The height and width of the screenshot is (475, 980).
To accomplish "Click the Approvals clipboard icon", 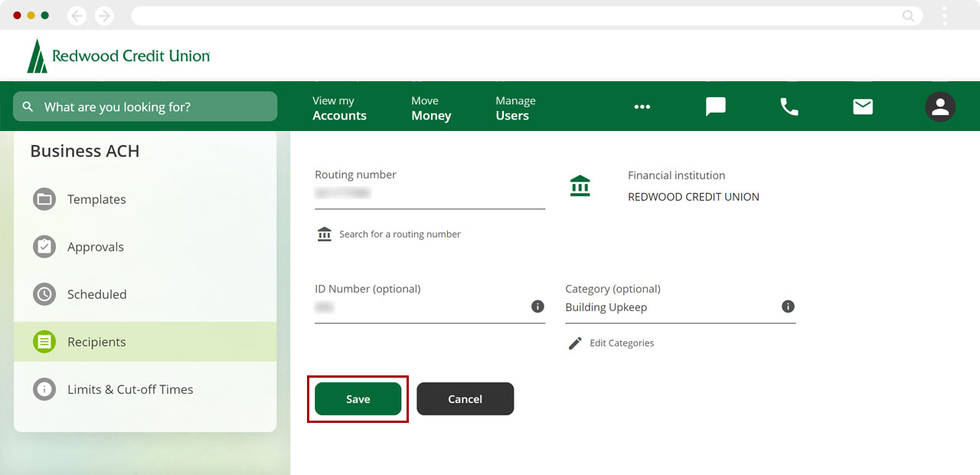I will pos(44,247).
